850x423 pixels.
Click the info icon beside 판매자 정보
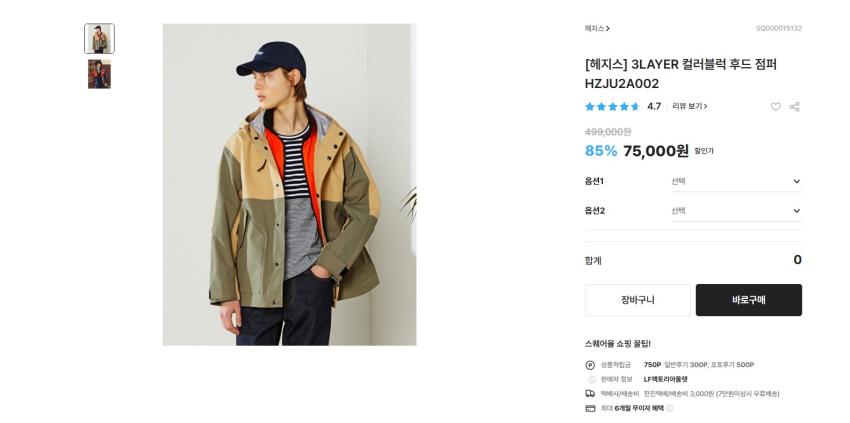click(x=592, y=380)
